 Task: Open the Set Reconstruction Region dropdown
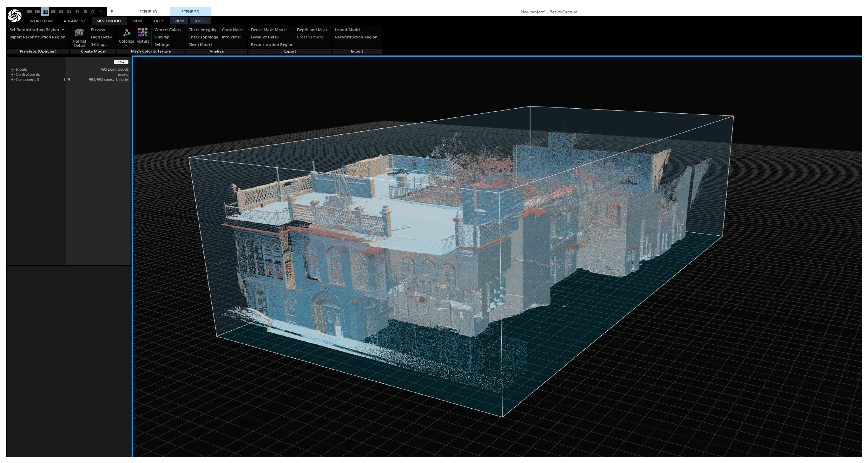click(x=63, y=30)
